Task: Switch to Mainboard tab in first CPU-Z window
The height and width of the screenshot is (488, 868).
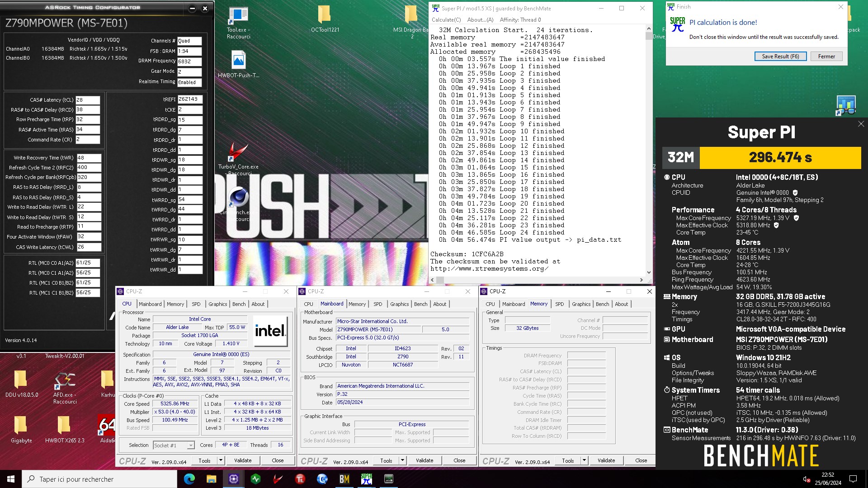Action: point(150,304)
